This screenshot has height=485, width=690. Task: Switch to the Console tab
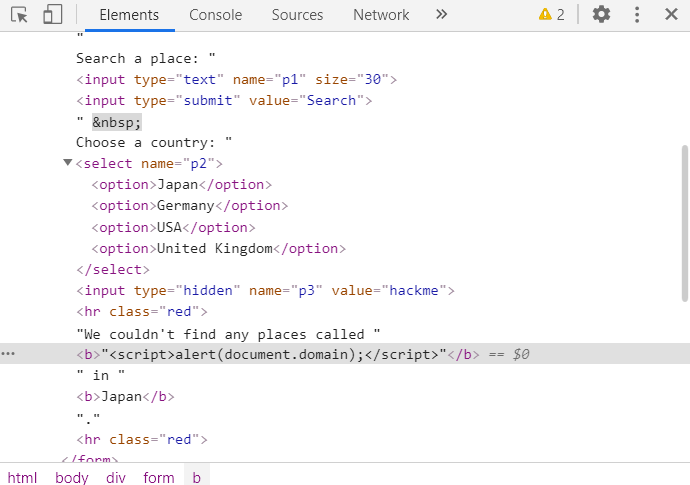[x=216, y=15]
